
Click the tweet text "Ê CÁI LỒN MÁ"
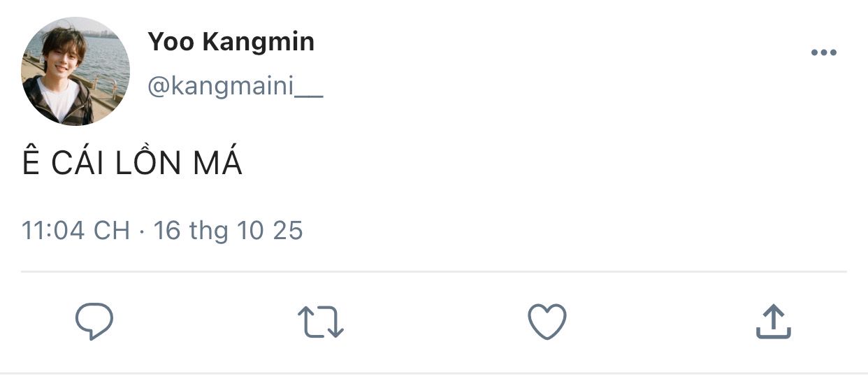pos(132,165)
